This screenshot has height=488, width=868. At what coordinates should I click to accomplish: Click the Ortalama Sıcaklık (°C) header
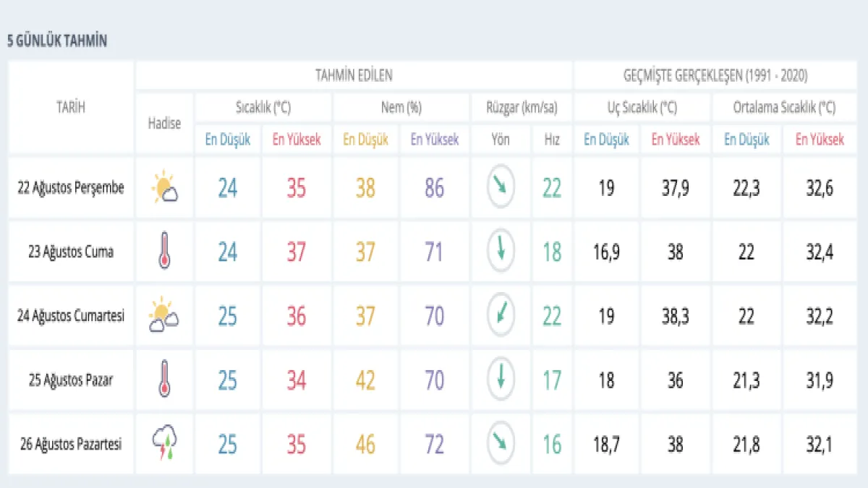pyautogui.click(x=784, y=108)
